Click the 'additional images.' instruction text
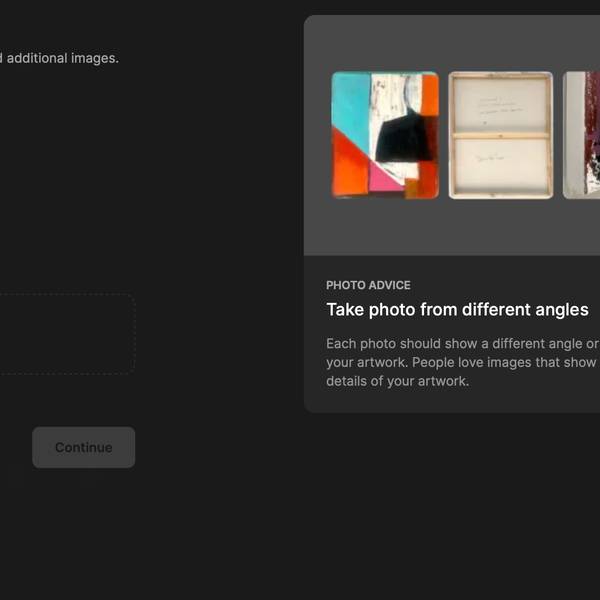This screenshot has height=600, width=600. click(62, 58)
